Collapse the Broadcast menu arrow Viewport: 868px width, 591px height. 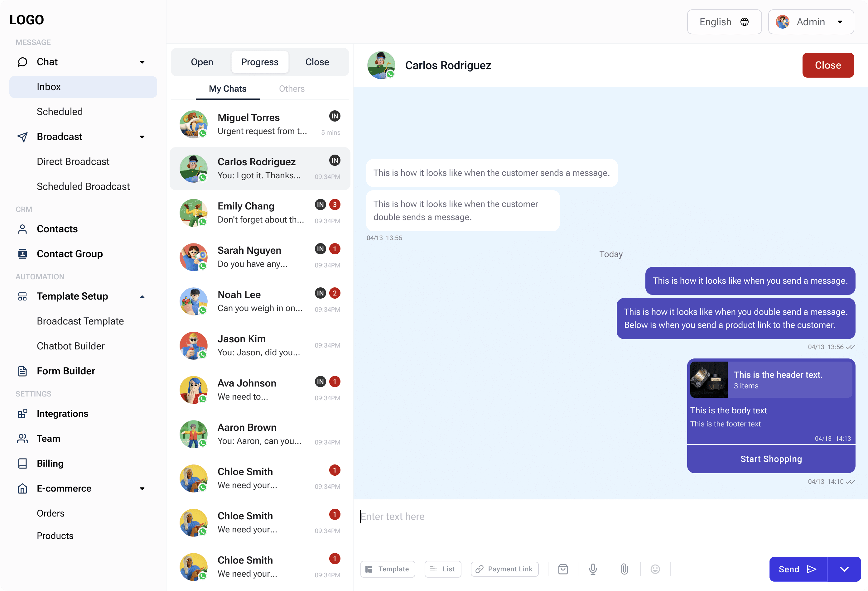[x=142, y=137]
